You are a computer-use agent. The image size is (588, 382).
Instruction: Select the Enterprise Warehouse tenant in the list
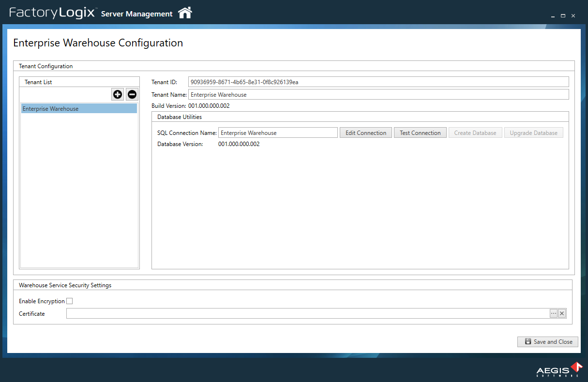point(63,108)
